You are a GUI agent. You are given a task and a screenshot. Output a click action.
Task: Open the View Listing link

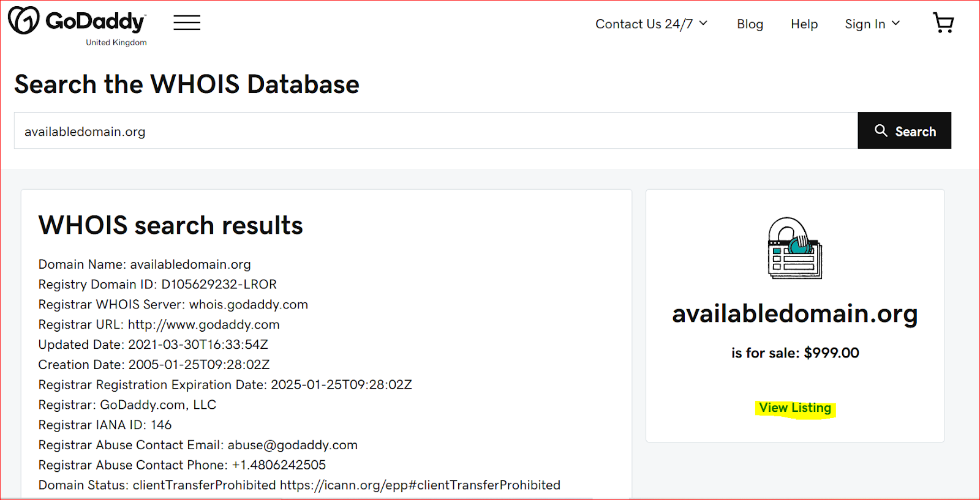point(795,408)
